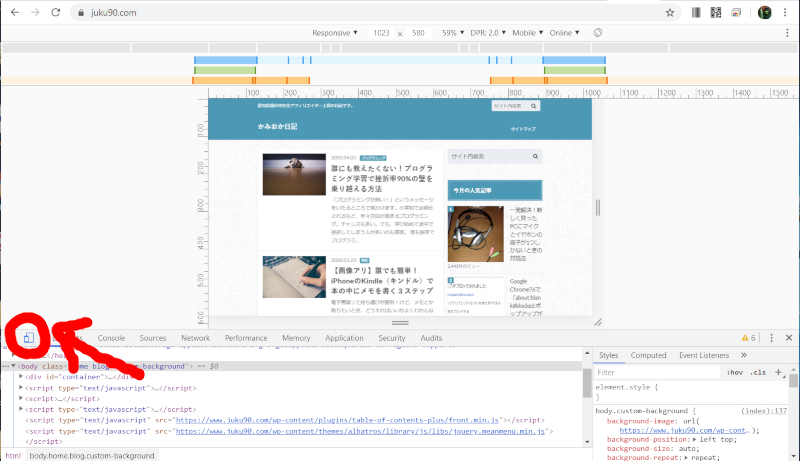Select the Styles pane tab
The image size is (800, 461).
point(608,355)
